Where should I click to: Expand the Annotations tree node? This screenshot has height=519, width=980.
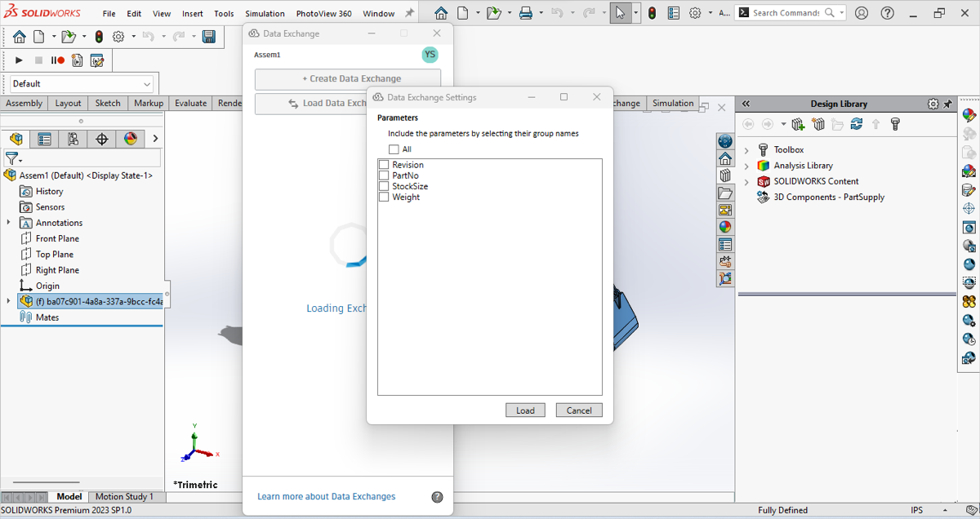[9, 223]
